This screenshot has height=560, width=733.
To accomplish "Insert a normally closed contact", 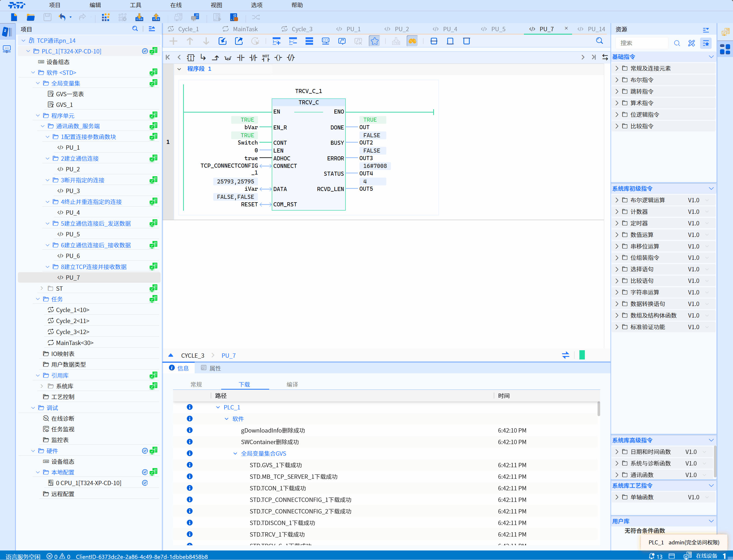I will [253, 58].
